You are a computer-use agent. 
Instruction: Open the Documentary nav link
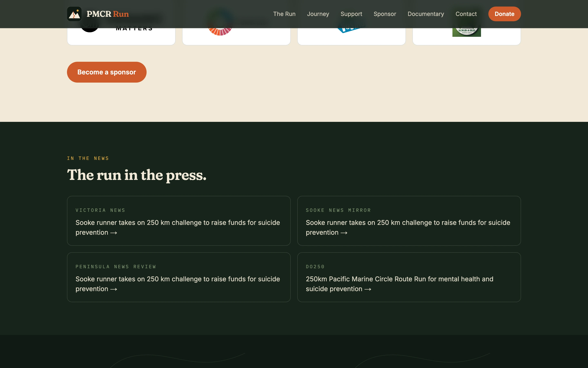tap(426, 14)
